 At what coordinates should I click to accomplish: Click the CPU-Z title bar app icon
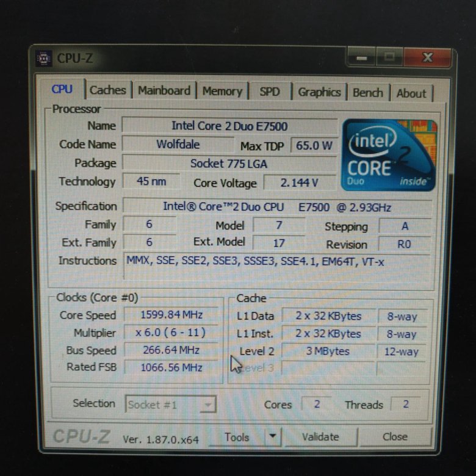pyautogui.click(x=44, y=58)
